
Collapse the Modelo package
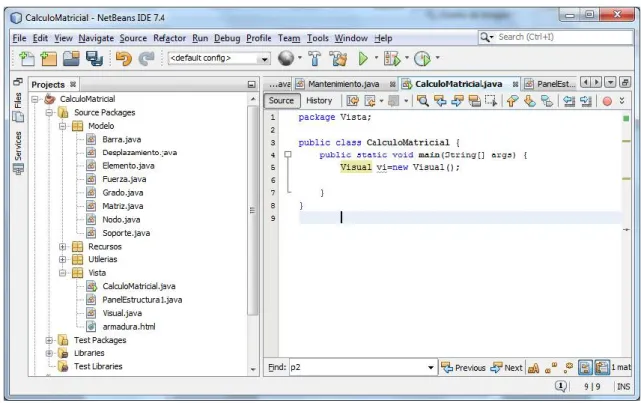tap(63, 126)
